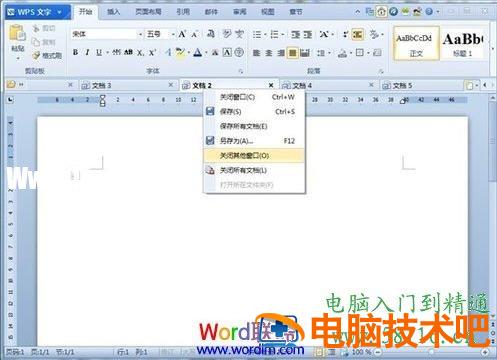Collapse the ribbon with caret icon

click(357, 12)
